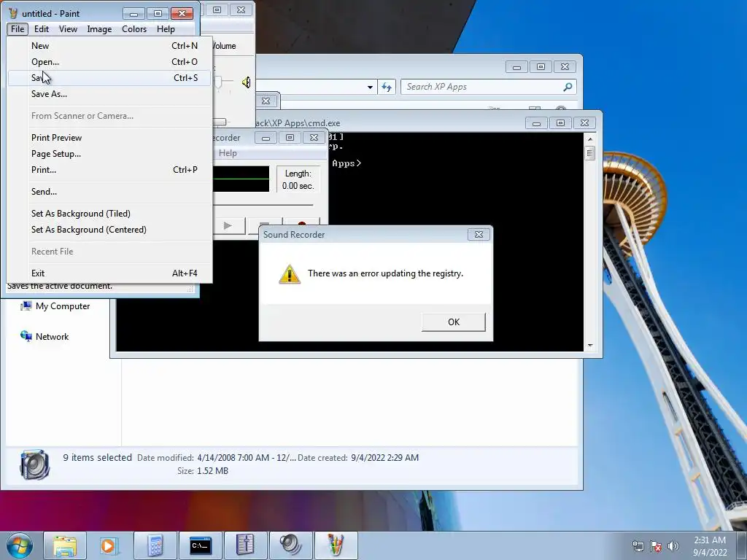Viewport: 747px width, 560px height.
Task: Open the View menu in Paint
Action: [68, 29]
